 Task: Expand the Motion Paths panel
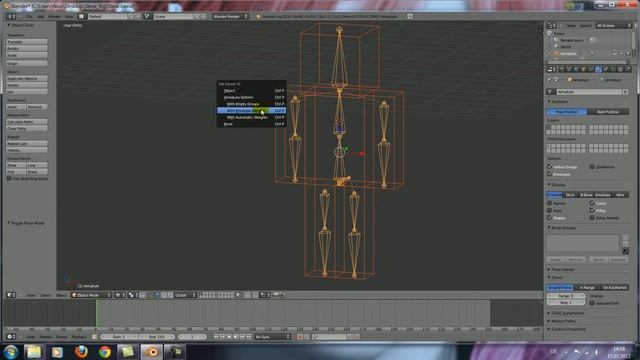coord(562,321)
